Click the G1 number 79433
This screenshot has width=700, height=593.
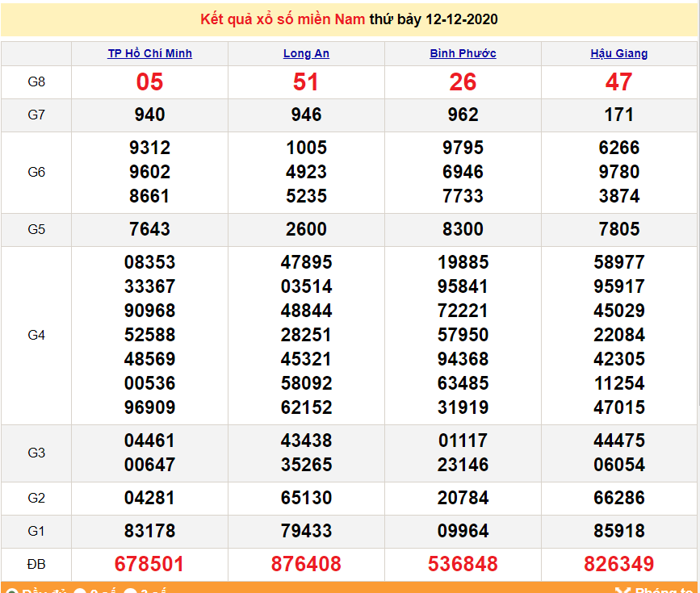[x=306, y=531]
